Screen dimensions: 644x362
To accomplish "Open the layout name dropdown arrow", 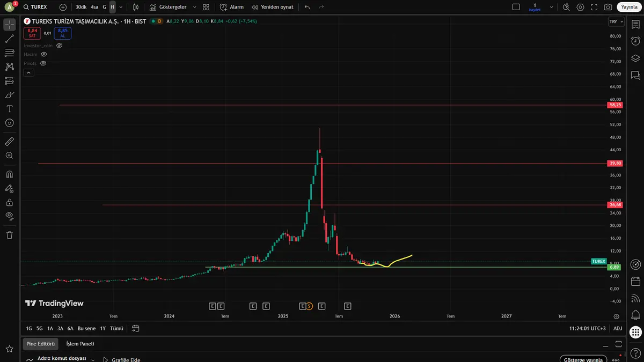I will click(x=550, y=7).
